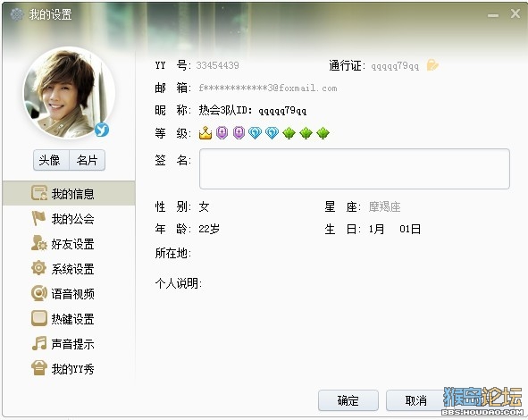This screenshot has height=420, width=528.
Task: Open 语音视频 webcam icon
Action: (x=39, y=293)
